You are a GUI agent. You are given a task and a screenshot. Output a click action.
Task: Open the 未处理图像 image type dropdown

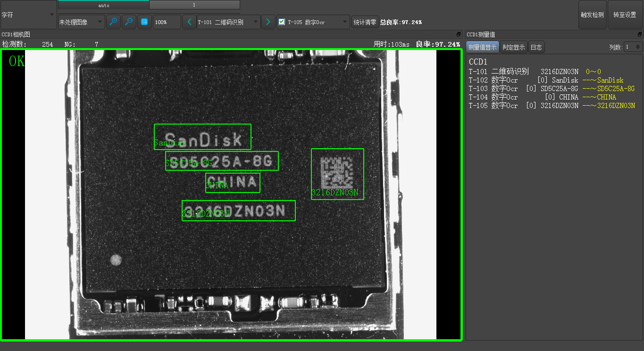81,22
